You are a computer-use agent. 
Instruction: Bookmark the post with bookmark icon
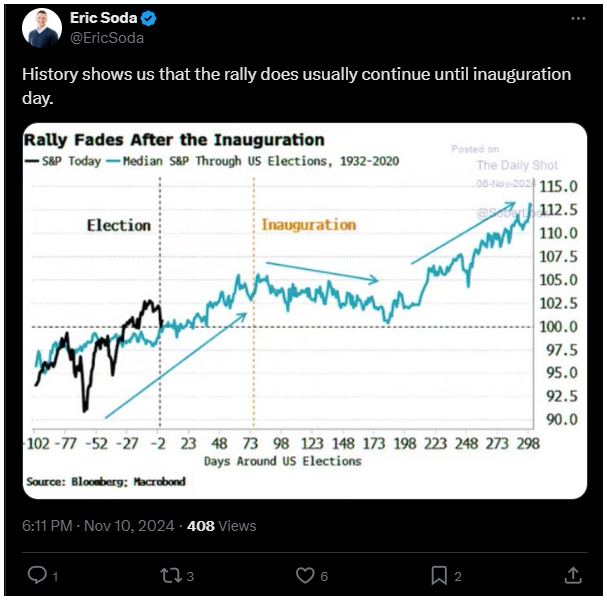coord(439,575)
